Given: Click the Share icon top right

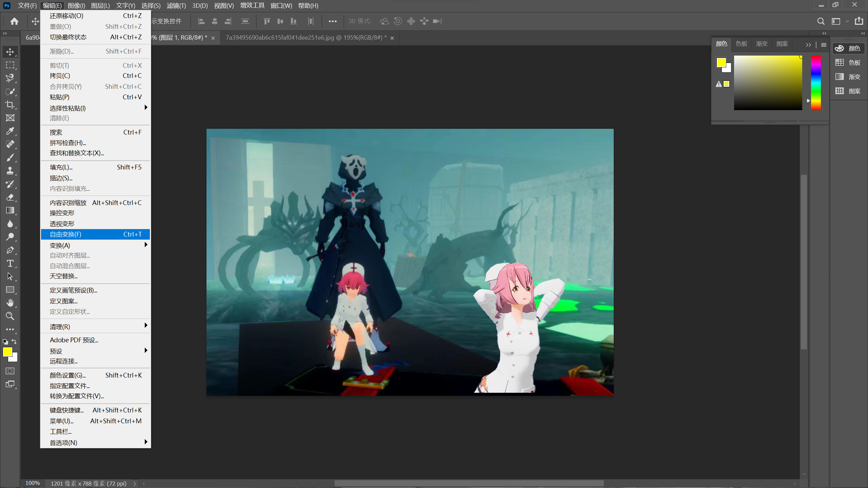Looking at the screenshot, I should point(859,21).
